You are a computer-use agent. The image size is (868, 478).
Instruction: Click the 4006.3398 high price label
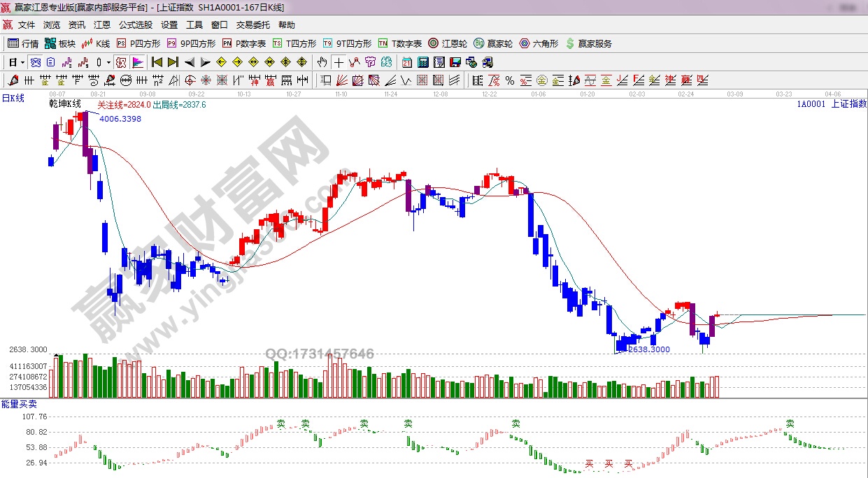click(x=120, y=119)
